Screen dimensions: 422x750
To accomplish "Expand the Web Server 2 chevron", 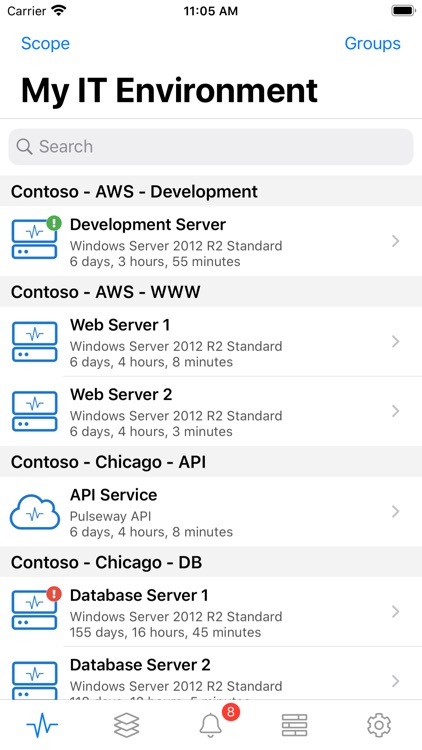I will pyautogui.click(x=395, y=411).
